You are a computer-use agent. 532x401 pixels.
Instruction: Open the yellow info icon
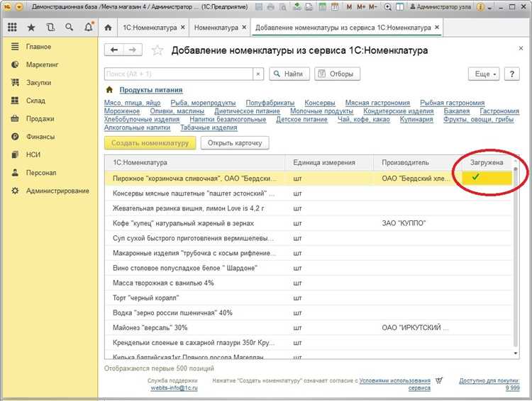(480, 7)
